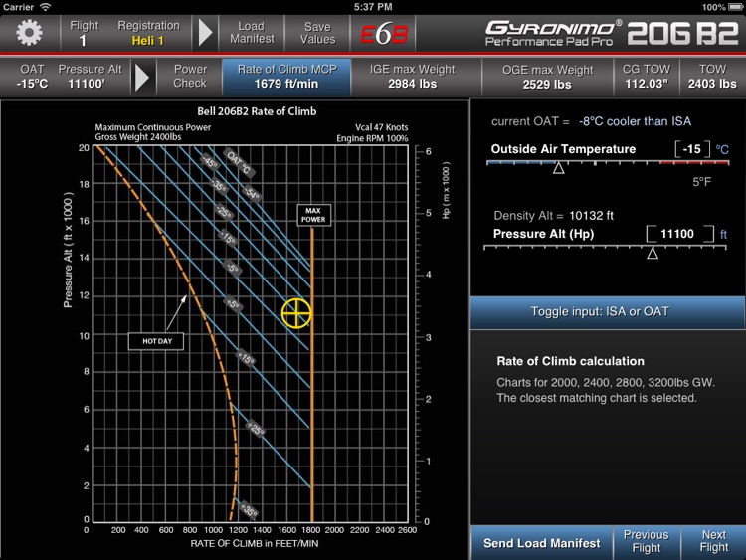Open the E6B calculator
746x560 pixels.
[x=384, y=33]
